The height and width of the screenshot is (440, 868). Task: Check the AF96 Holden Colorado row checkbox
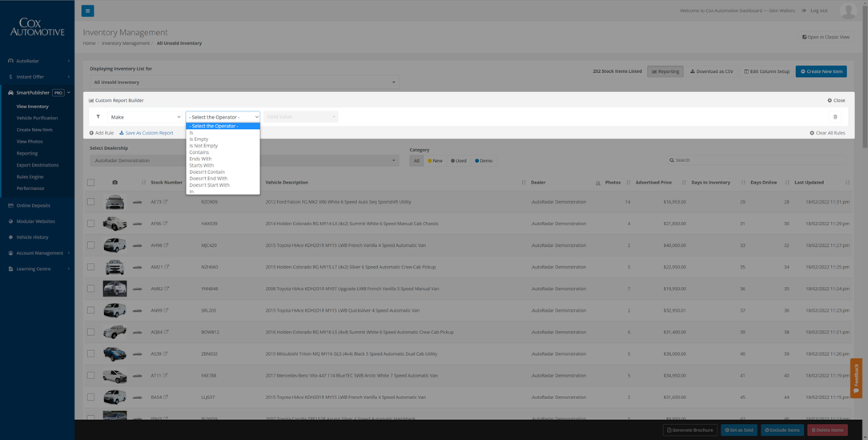(90, 224)
